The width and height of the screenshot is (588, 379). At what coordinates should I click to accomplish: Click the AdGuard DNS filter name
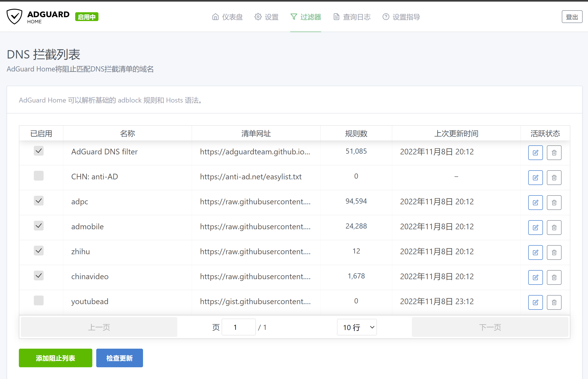pyautogui.click(x=104, y=152)
